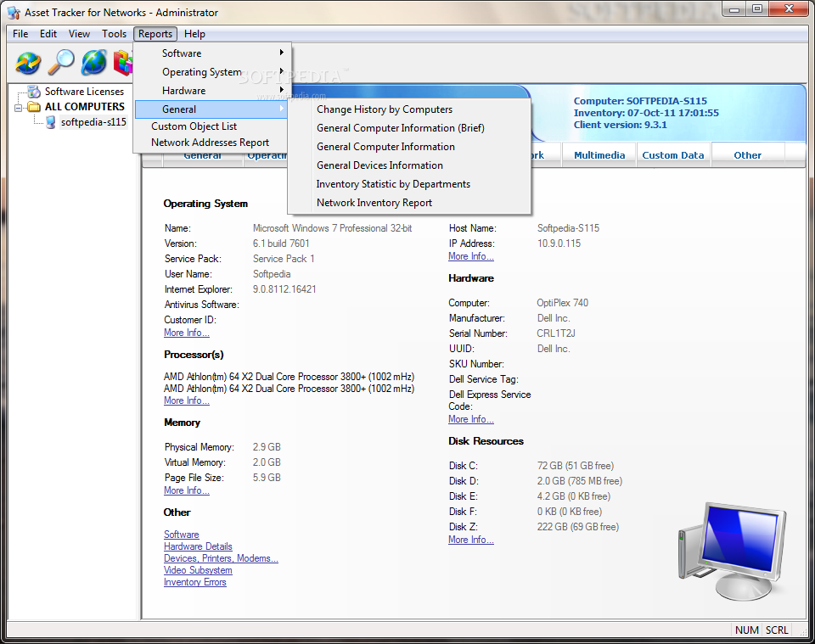Open More Info under Memory
The height and width of the screenshot is (644, 815).
point(187,490)
